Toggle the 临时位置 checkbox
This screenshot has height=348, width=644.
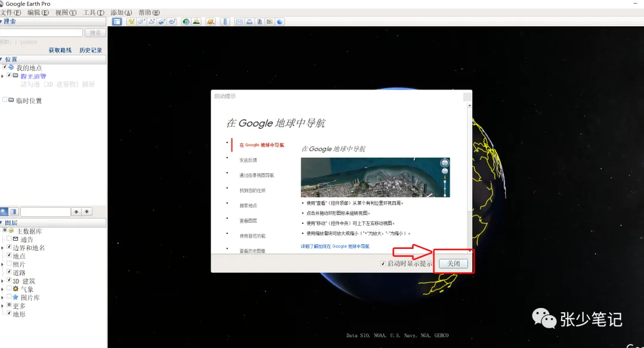pyautogui.click(x=5, y=100)
